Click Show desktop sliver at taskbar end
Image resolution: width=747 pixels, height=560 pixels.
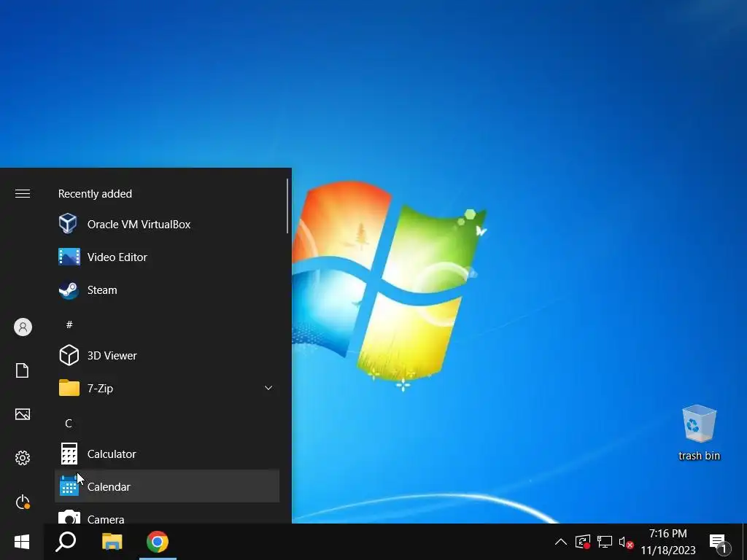pyautogui.click(x=745, y=542)
